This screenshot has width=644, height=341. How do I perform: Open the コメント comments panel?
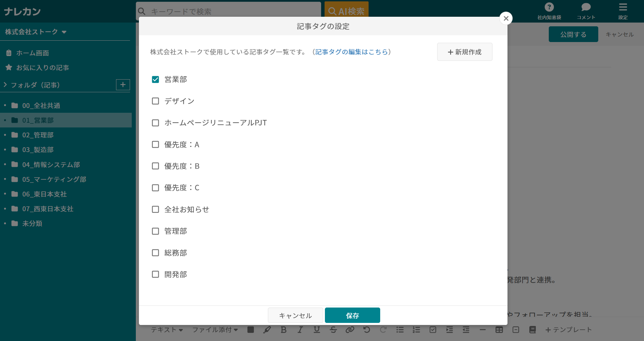586,10
